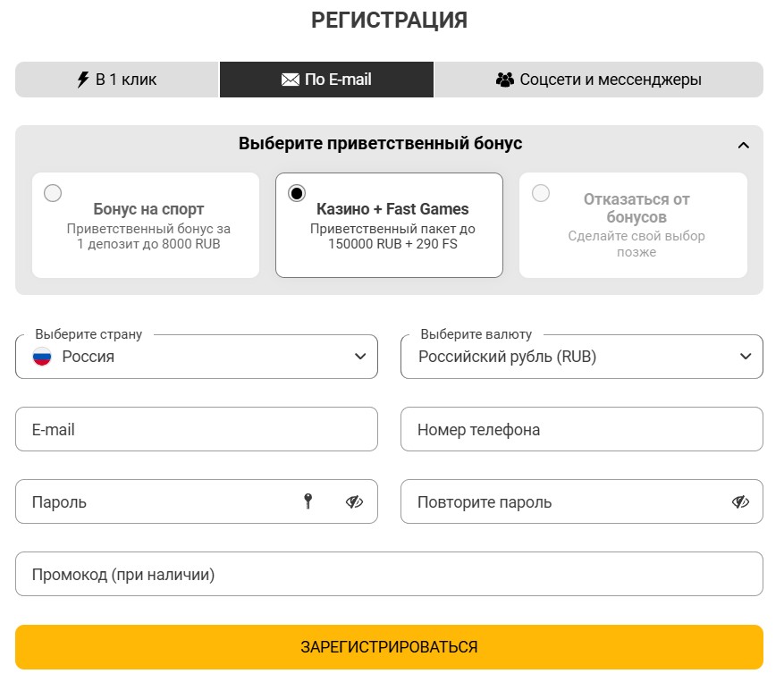Screen dimensions: 784x682
Task: Click the Russia flag icon in the country field
Action: [40, 357]
